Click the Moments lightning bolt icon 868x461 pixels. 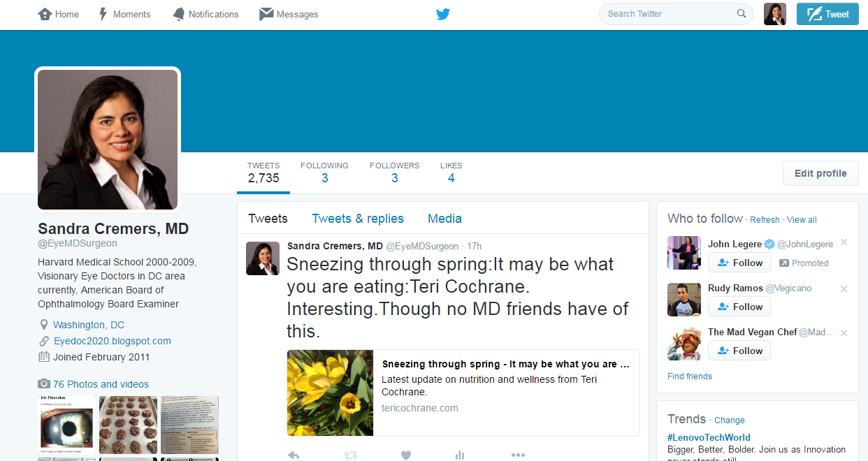(x=103, y=14)
